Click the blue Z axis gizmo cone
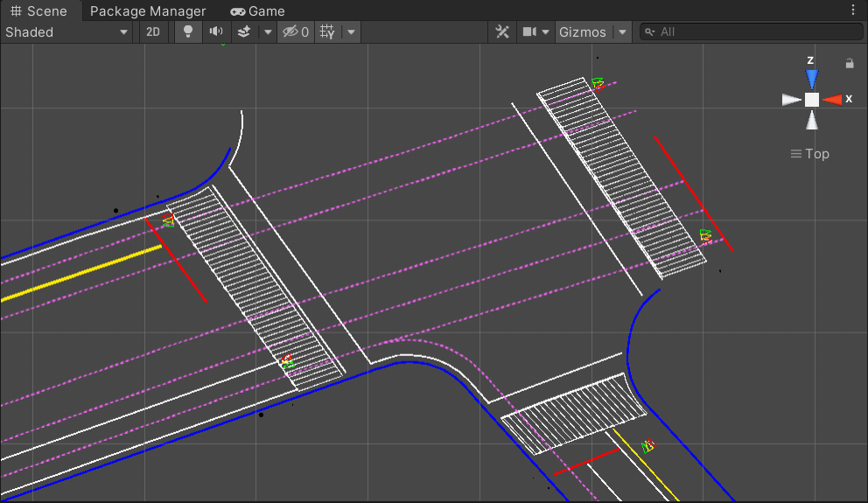The image size is (868, 503). (811, 79)
